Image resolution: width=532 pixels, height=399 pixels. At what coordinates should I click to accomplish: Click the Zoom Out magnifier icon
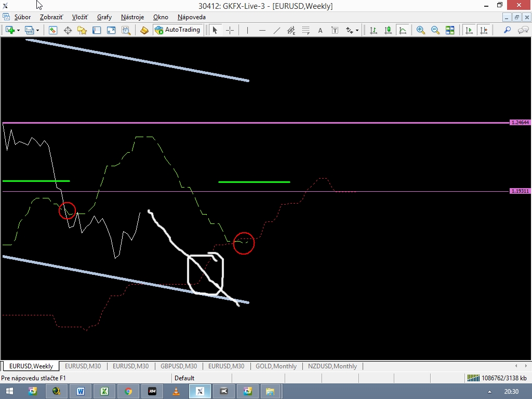point(435,30)
